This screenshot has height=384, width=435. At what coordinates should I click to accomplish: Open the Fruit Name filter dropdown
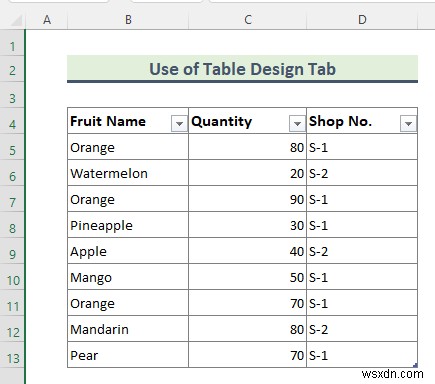tap(179, 124)
